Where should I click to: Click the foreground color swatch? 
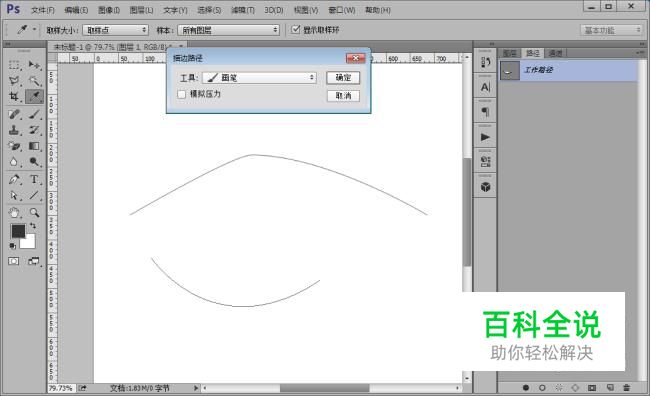point(18,231)
